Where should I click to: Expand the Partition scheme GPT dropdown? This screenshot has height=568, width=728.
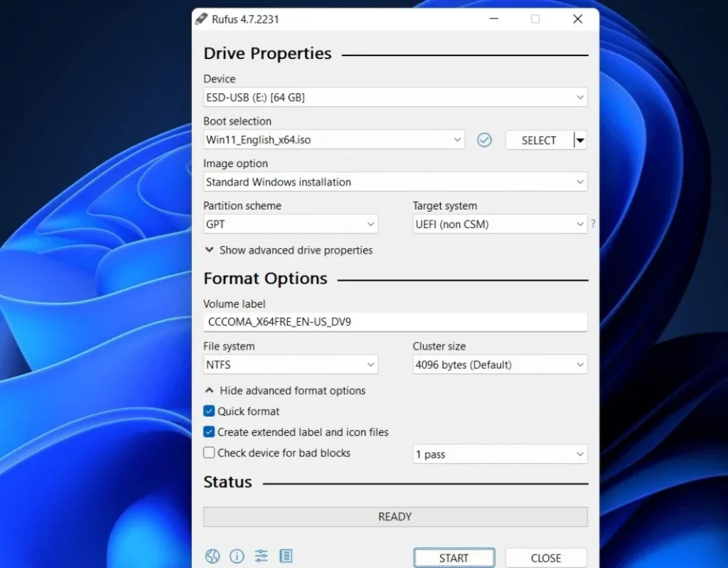click(x=290, y=225)
